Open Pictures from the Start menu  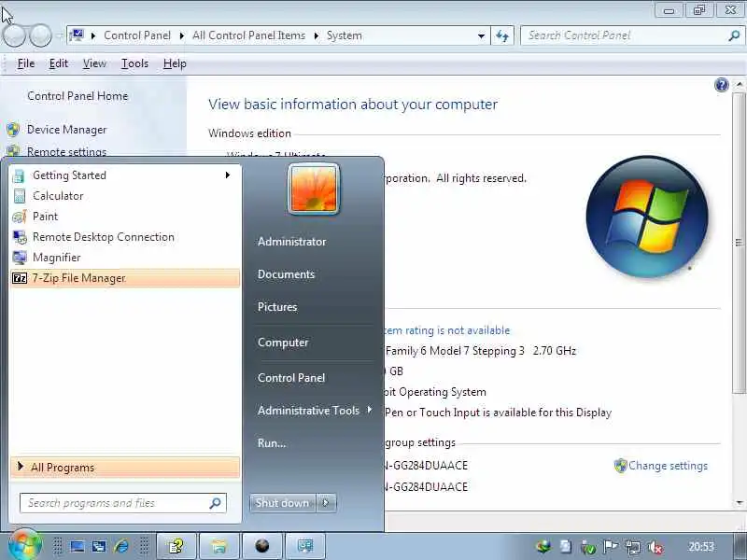277,307
